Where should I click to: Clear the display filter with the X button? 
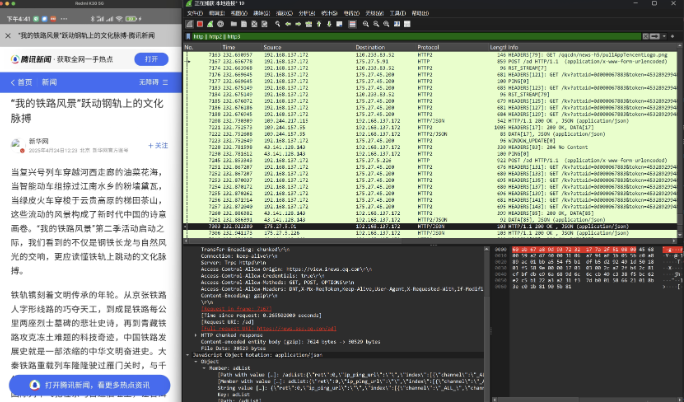click(x=646, y=37)
